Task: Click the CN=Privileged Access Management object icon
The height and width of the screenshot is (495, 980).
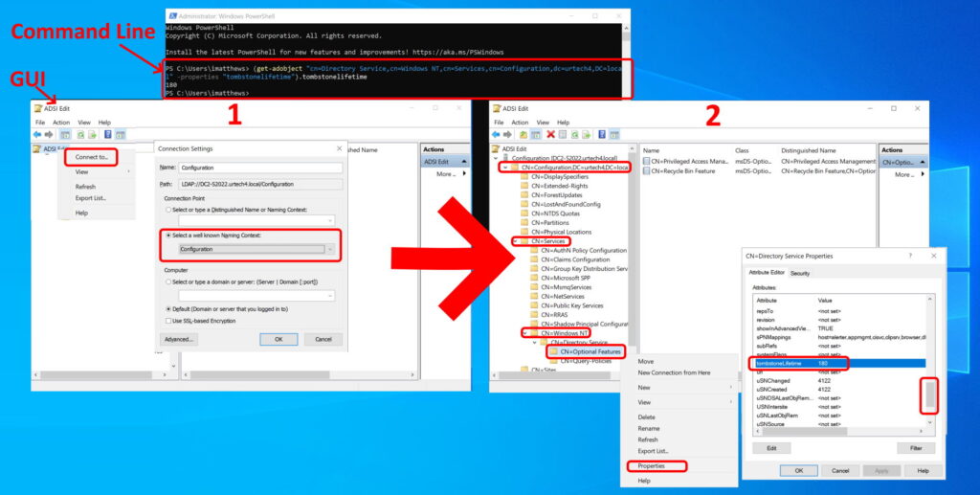Action: click(x=648, y=161)
